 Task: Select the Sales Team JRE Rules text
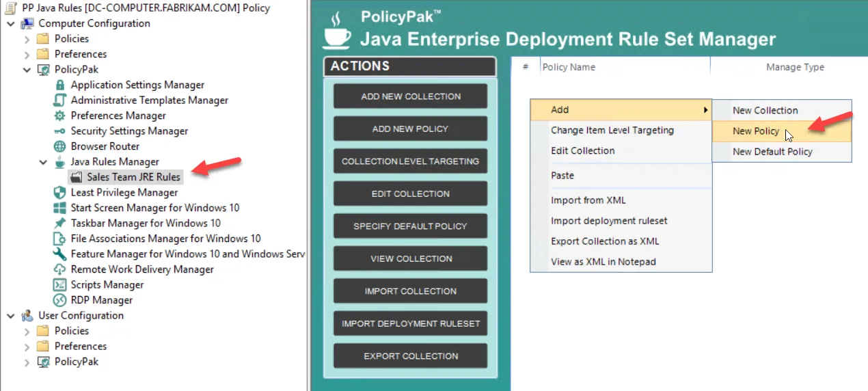(x=134, y=177)
